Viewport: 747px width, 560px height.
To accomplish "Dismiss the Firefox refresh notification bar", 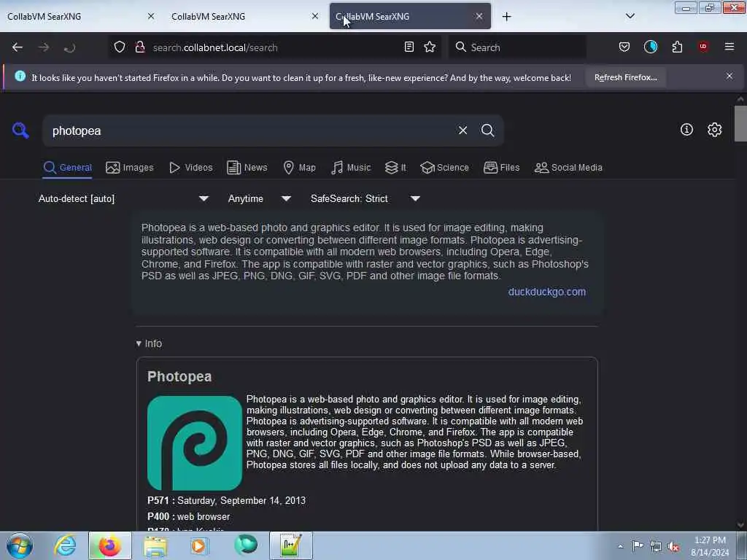I will tap(729, 76).
